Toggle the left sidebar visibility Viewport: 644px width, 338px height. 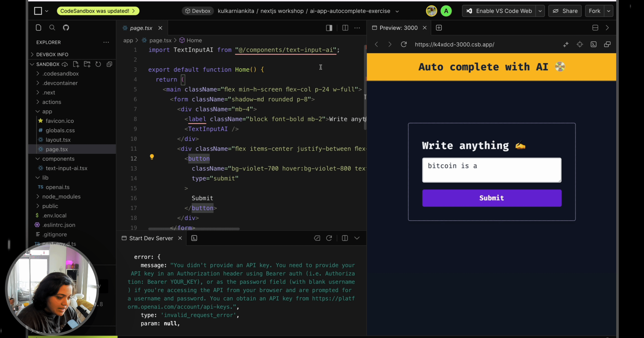tap(329, 28)
